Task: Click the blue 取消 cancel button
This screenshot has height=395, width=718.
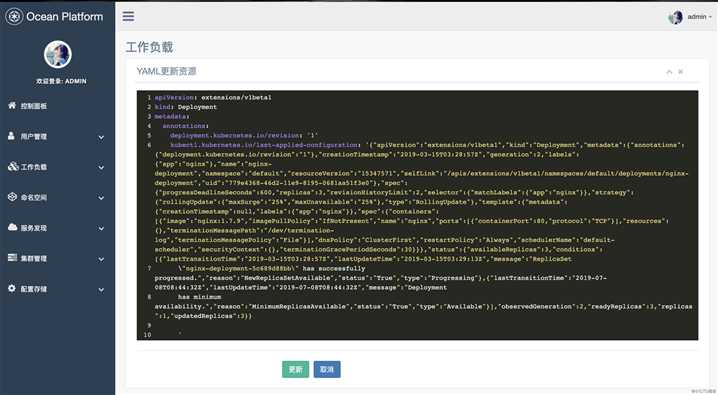Action: pos(327,369)
